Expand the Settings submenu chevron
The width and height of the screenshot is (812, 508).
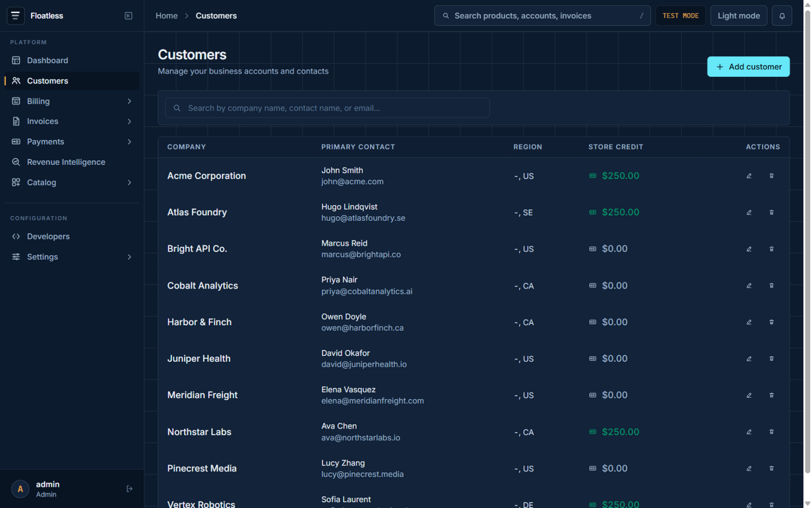pyautogui.click(x=129, y=257)
